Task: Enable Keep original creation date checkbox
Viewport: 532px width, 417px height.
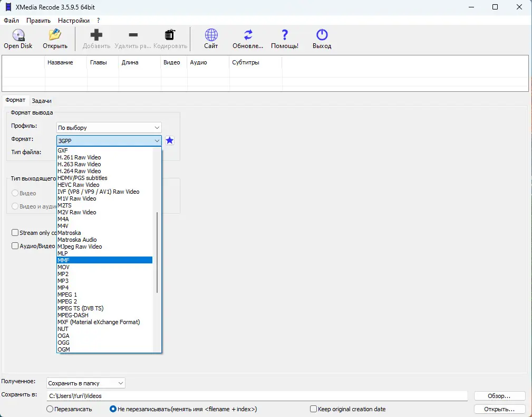Action: (314, 409)
